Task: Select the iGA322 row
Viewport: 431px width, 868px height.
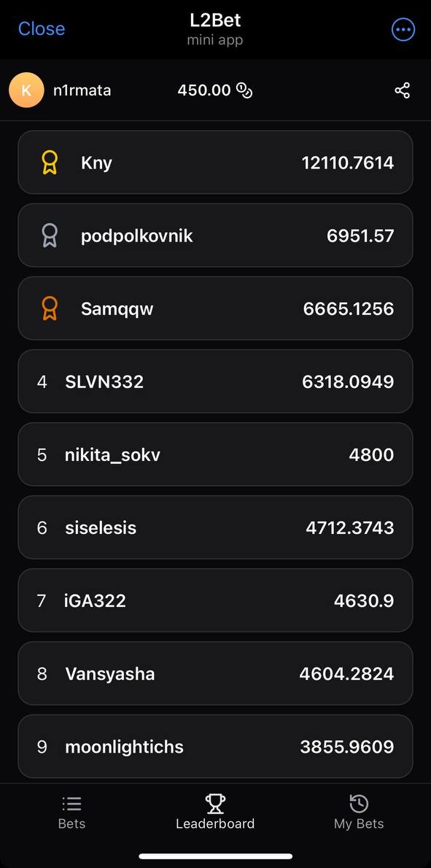Action: pos(215,600)
